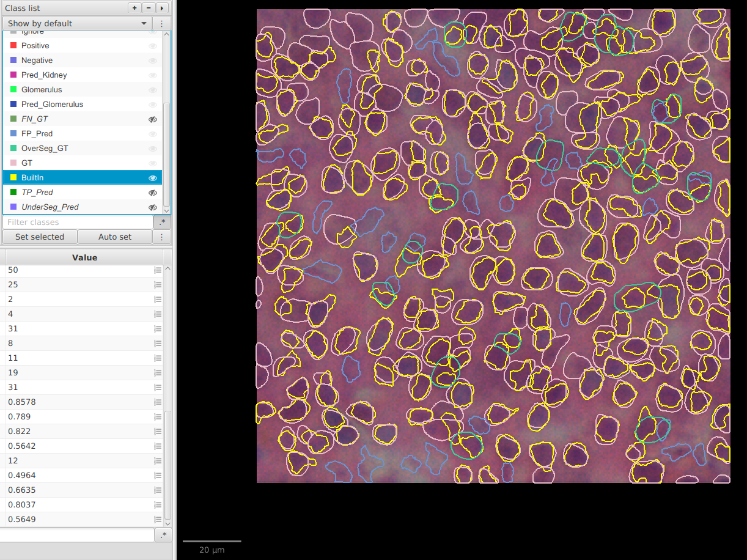Show the hidden FN_GT class via eye icon

(x=153, y=119)
